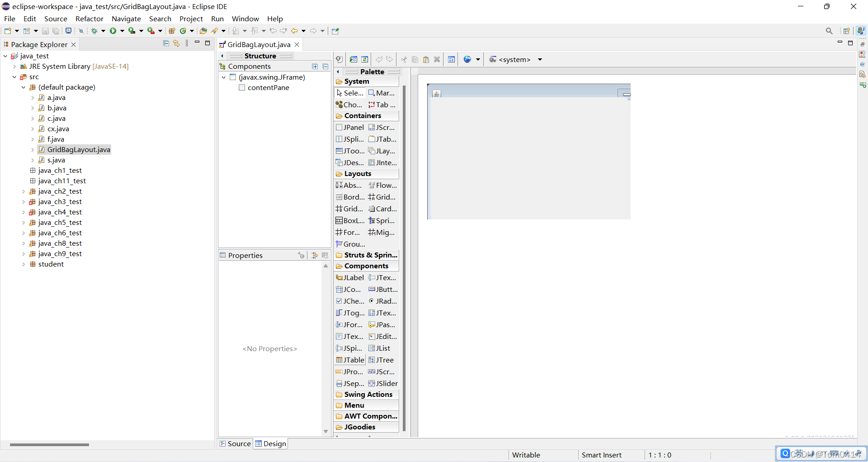This screenshot has width=868, height=462.
Task: Open the Layouts palette category
Action: 367,173
